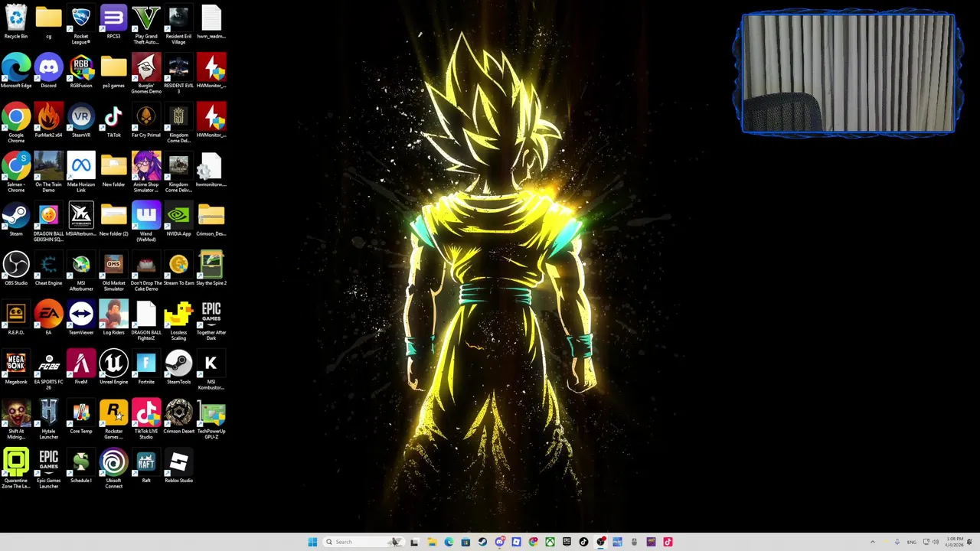This screenshot has width=980, height=551.
Task: Launch Fortnite from the desktop
Action: click(146, 367)
